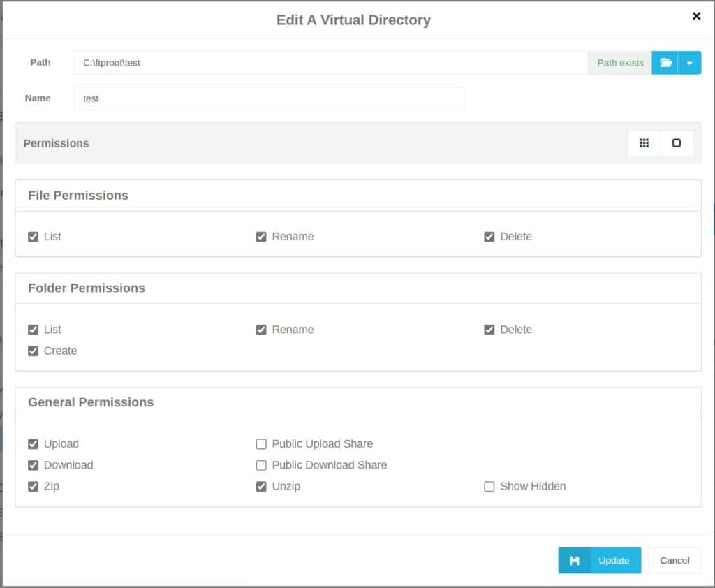This screenshot has height=588, width=715.
Task: Close the Edit A Virtual Directory dialog
Action: 696,16
